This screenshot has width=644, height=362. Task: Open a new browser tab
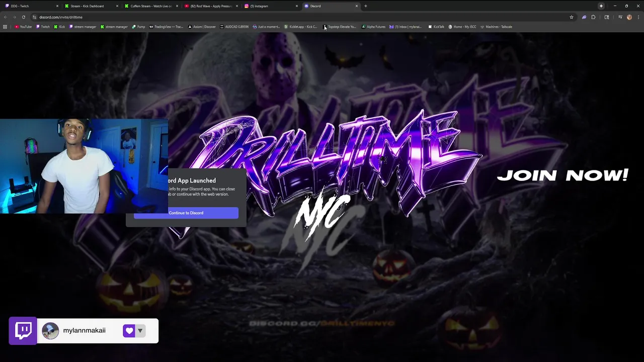[x=366, y=6]
